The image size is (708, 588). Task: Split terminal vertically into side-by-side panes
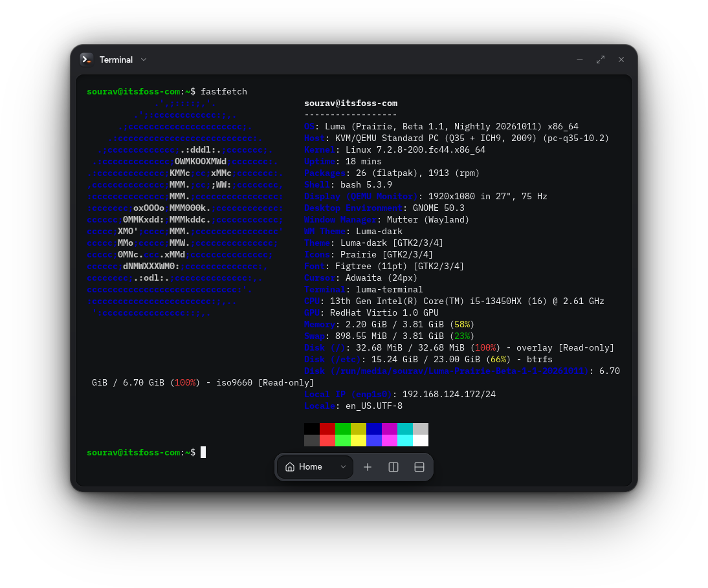(393, 467)
